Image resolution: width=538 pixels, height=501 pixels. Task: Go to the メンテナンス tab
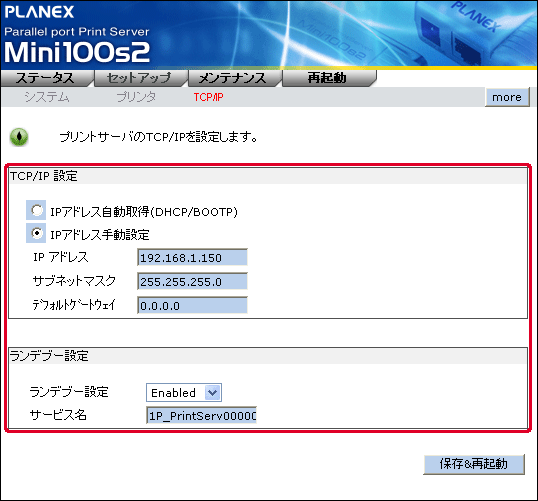click(234, 78)
